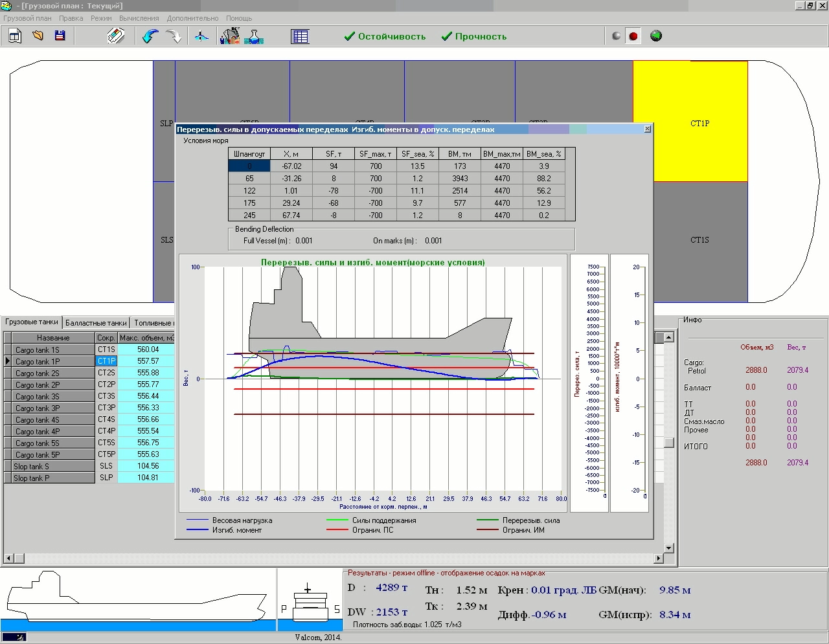Click the new cargo plan document icon

click(x=14, y=36)
